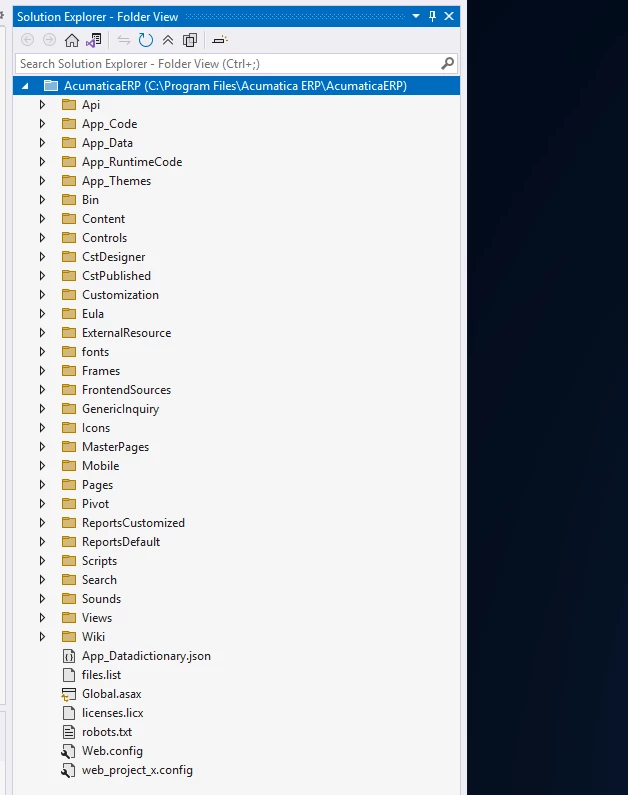
Task: Expand the App_RuntimeCode folder
Action: [x=43, y=162]
